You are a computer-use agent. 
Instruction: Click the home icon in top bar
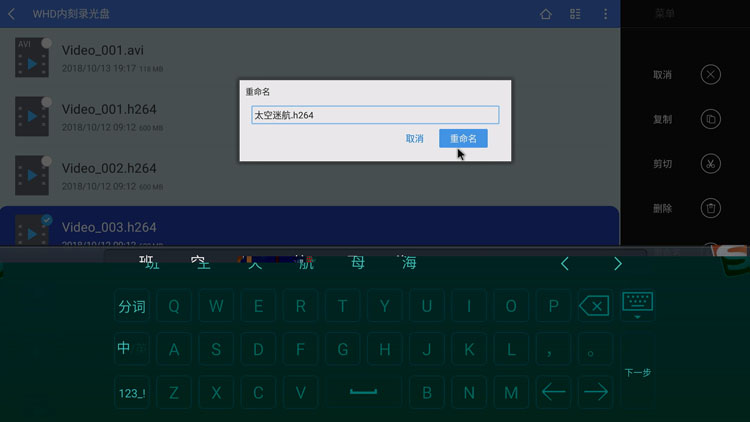point(546,14)
